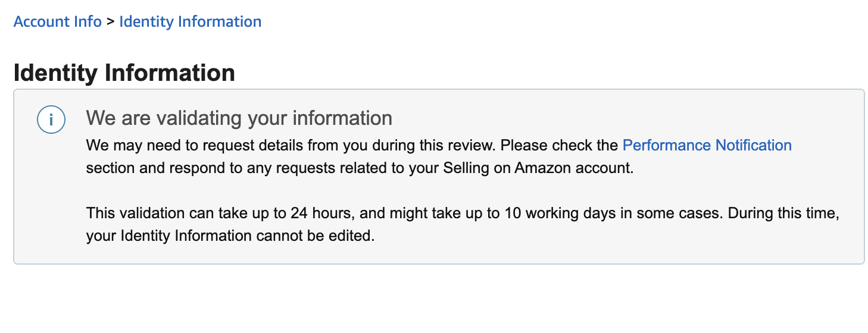Image resolution: width=868 pixels, height=333 pixels.
Task: Click the breadcrumb '>' separator
Action: click(x=110, y=22)
